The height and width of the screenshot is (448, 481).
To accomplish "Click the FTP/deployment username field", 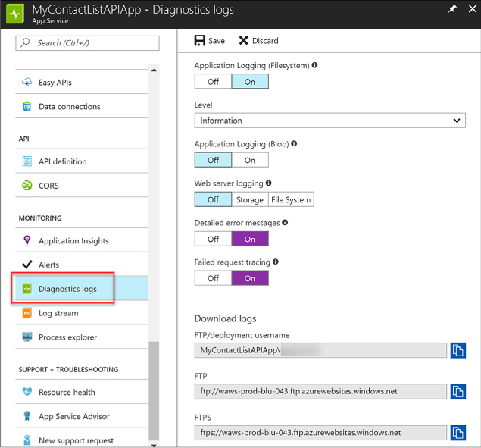I will [x=320, y=350].
